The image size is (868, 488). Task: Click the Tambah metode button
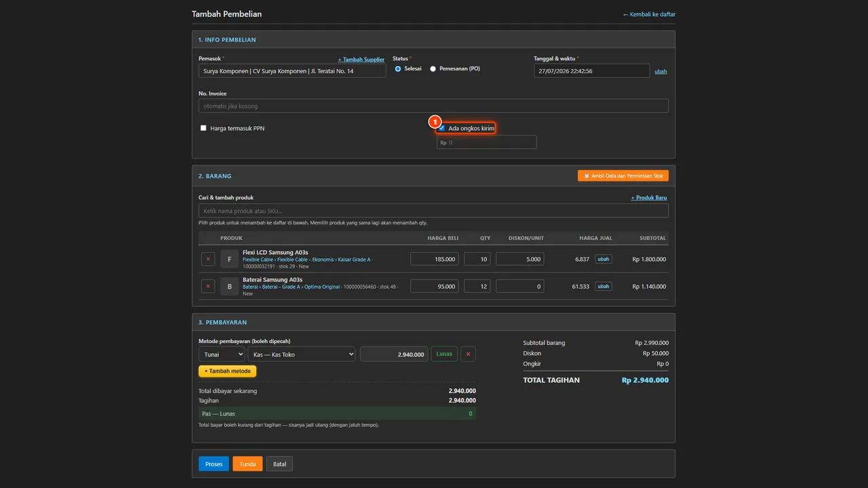228,371
